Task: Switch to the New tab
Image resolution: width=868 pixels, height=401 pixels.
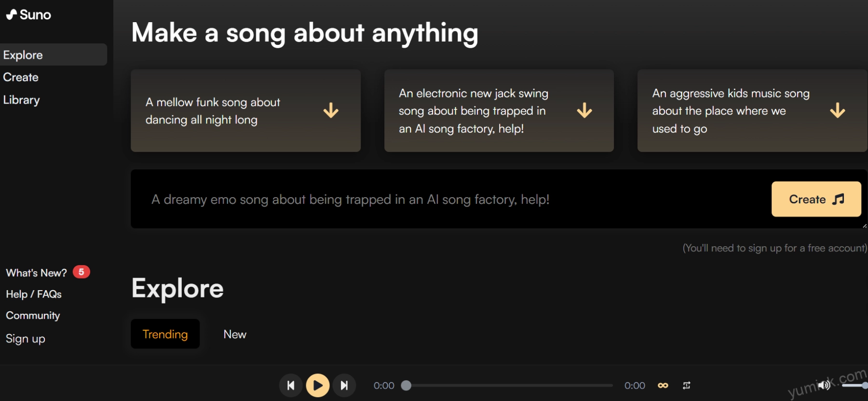Action: (235, 334)
